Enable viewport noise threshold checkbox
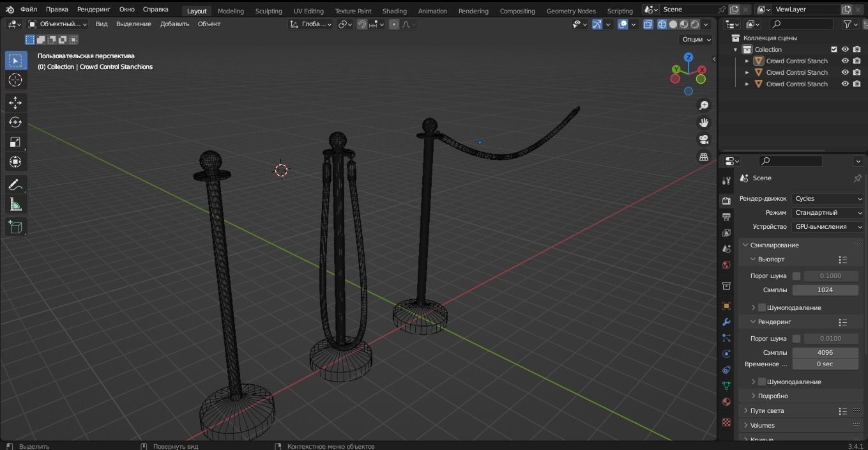Image resolution: width=868 pixels, height=450 pixels. pos(796,276)
